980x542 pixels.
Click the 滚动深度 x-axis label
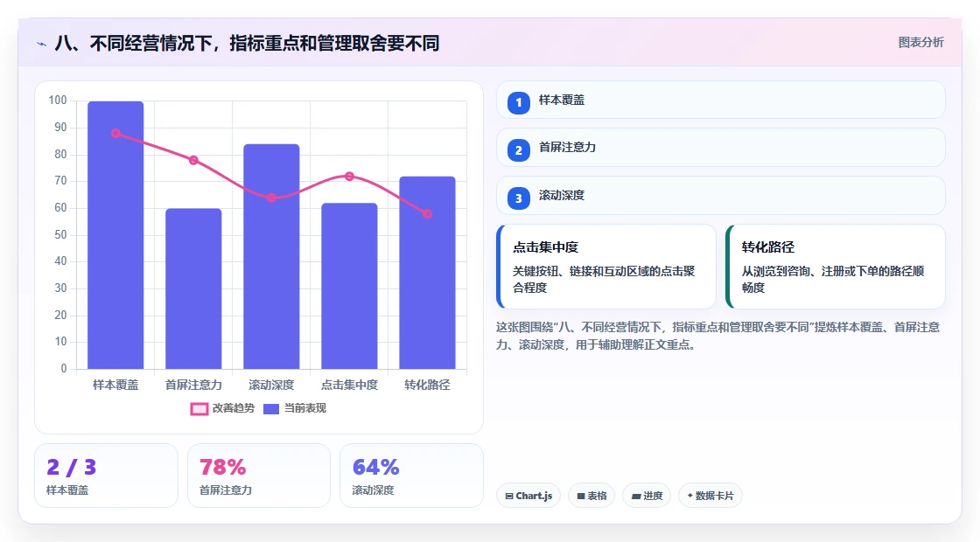(x=271, y=386)
